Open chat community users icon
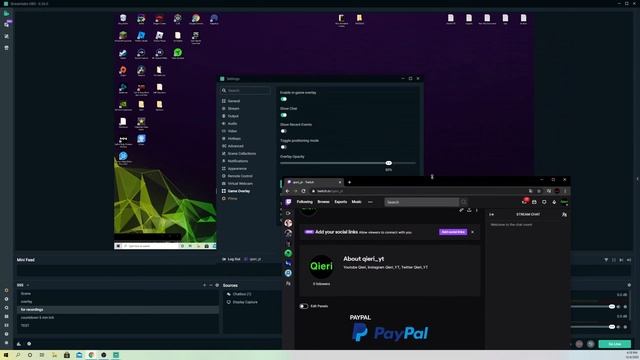The width and height of the screenshot is (640, 360). [x=564, y=214]
